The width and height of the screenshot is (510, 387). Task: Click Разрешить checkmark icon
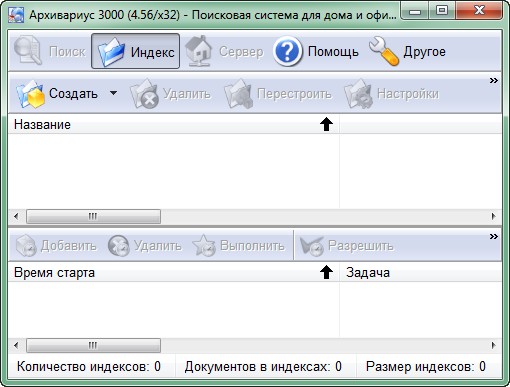point(311,246)
